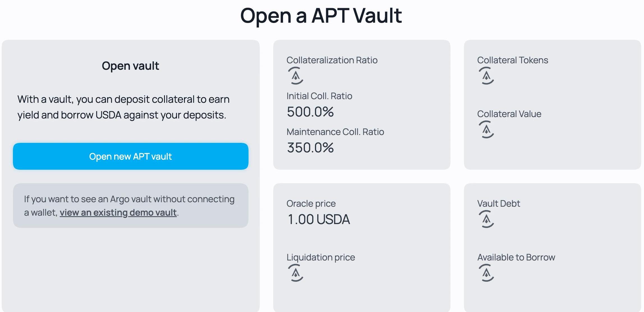Click the Collateralization Ratio label
Screen dimensions: 644x312
point(332,60)
